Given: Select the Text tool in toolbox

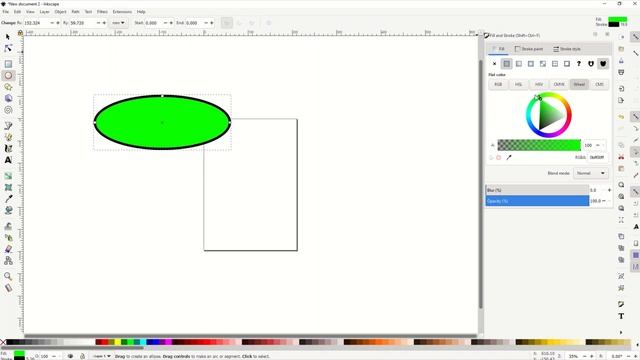Looking at the screenshot, I should [8, 160].
